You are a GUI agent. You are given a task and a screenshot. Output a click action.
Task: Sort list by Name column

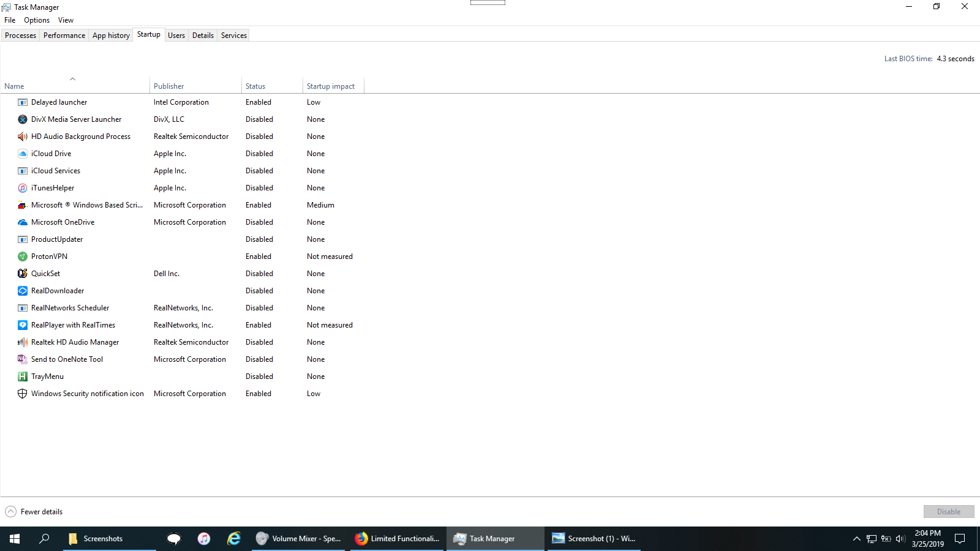[75, 86]
